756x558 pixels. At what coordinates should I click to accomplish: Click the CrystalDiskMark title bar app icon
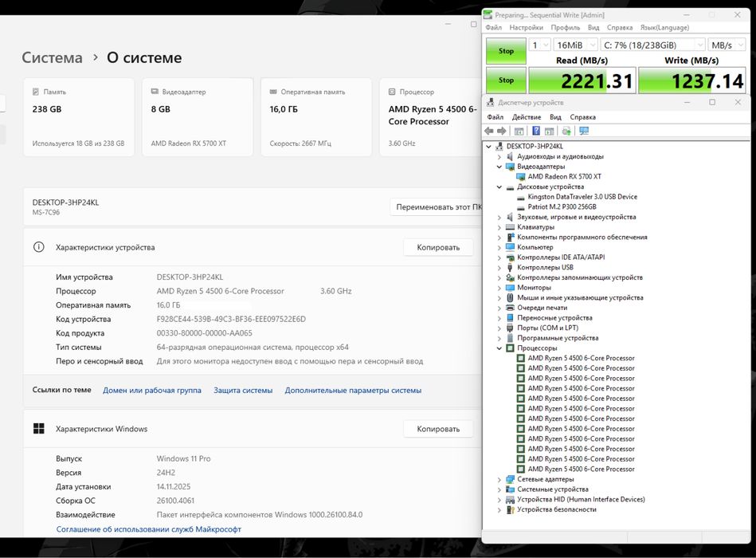pyautogui.click(x=488, y=15)
